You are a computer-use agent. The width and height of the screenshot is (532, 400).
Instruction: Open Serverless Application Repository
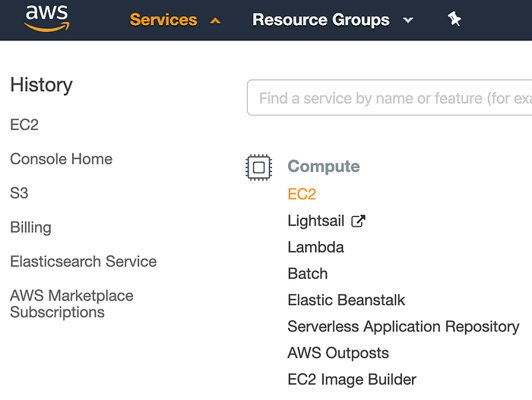[404, 326]
